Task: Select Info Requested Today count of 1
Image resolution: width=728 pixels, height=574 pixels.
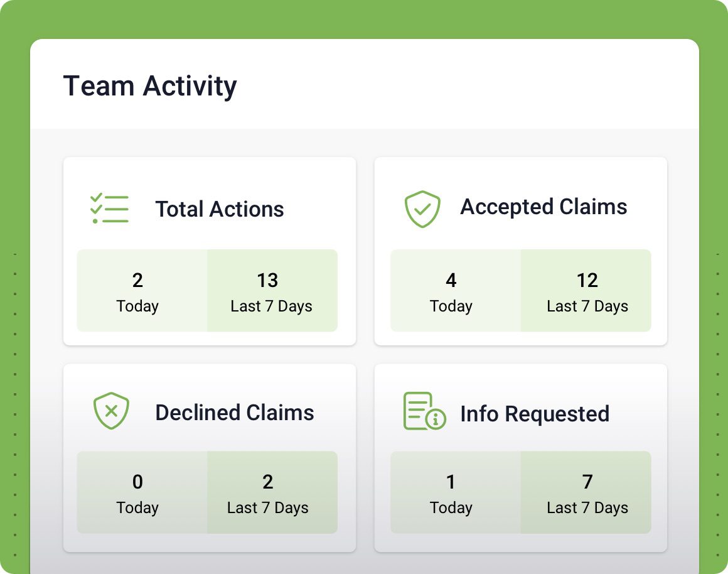Action: 451,482
